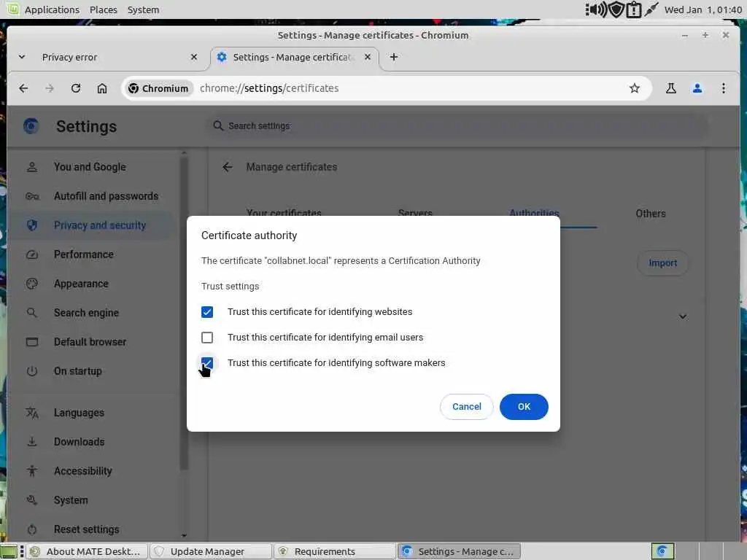The height and width of the screenshot is (560, 747).
Task: Confirm with the OK button
Action: pyautogui.click(x=524, y=407)
